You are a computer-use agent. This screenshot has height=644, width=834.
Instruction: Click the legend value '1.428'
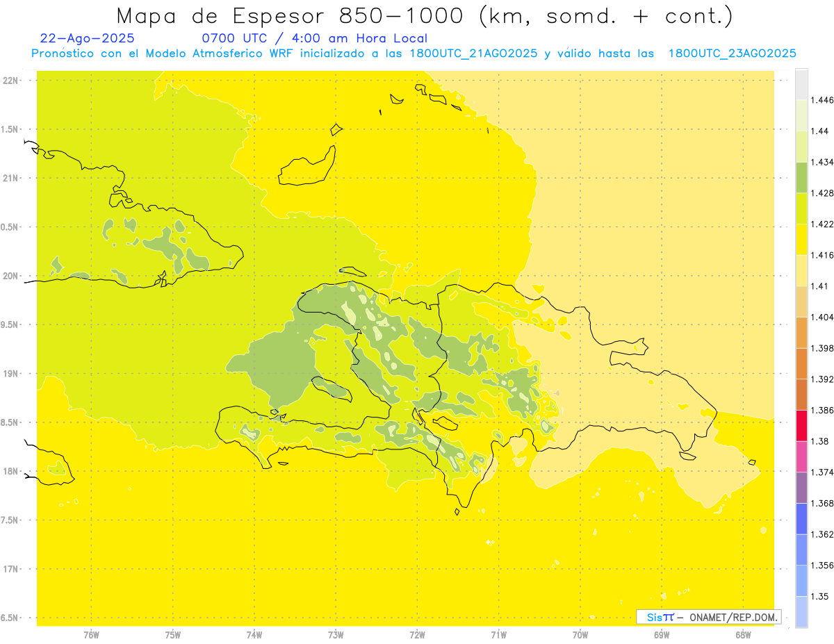(x=823, y=193)
